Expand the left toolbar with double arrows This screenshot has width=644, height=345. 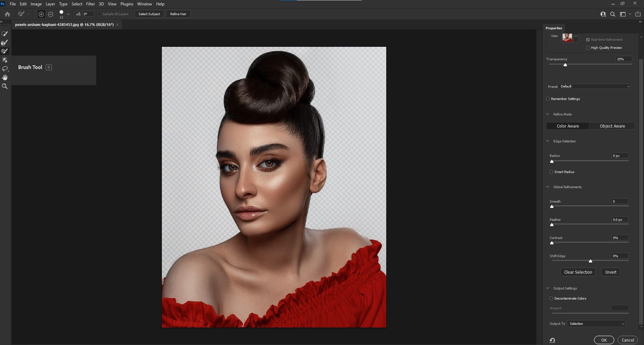click(x=1, y=22)
